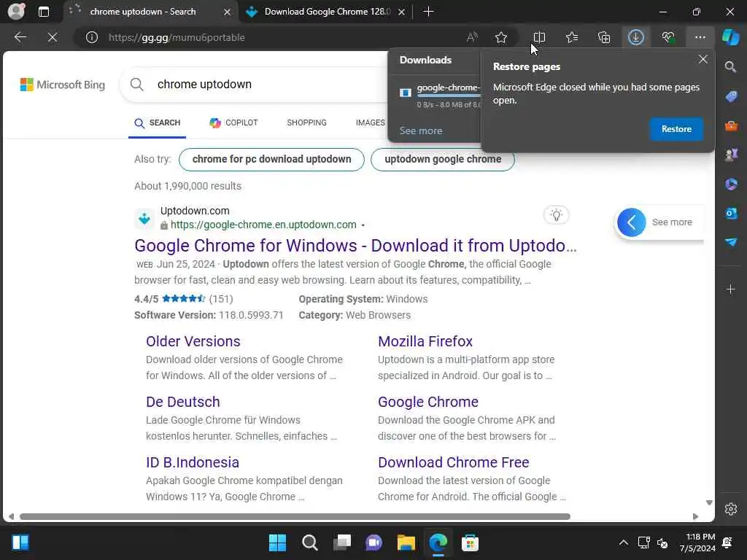This screenshot has height=560, width=747.
Task: Open the tab actions menu icon
Action: pyautogui.click(x=44, y=12)
